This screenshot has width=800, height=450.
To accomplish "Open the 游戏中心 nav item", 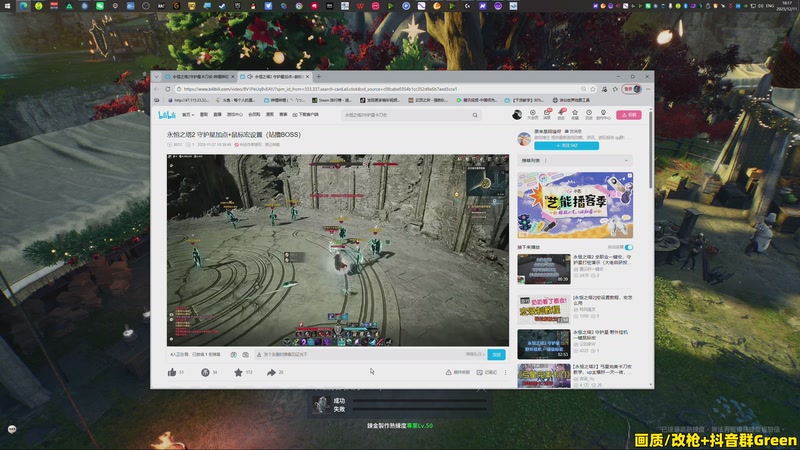I will [x=235, y=115].
